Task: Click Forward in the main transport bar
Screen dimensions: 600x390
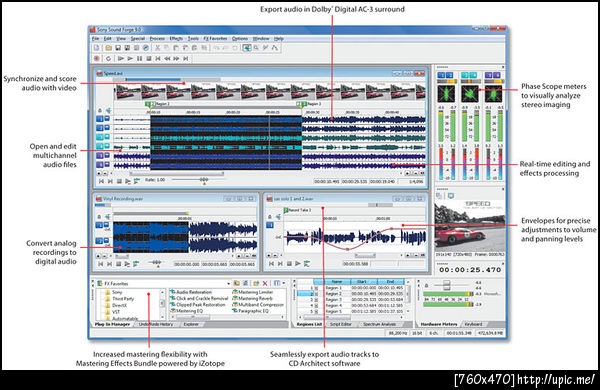Action: (x=176, y=59)
